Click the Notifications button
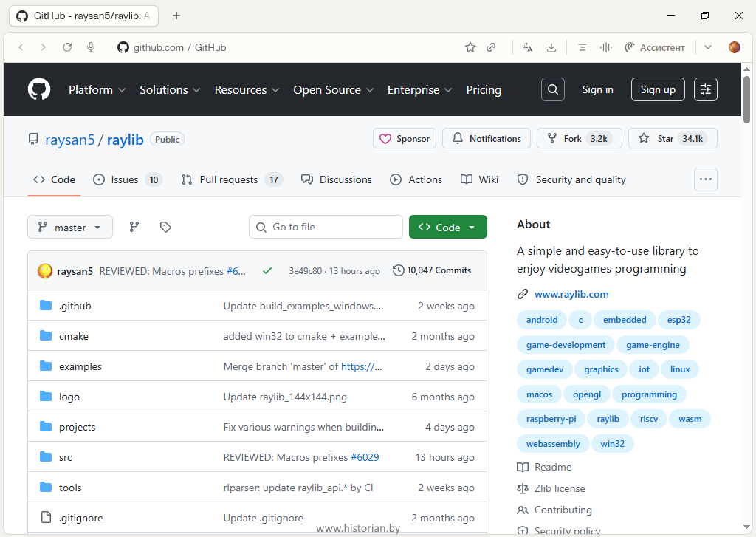This screenshot has width=756, height=537. click(x=487, y=138)
